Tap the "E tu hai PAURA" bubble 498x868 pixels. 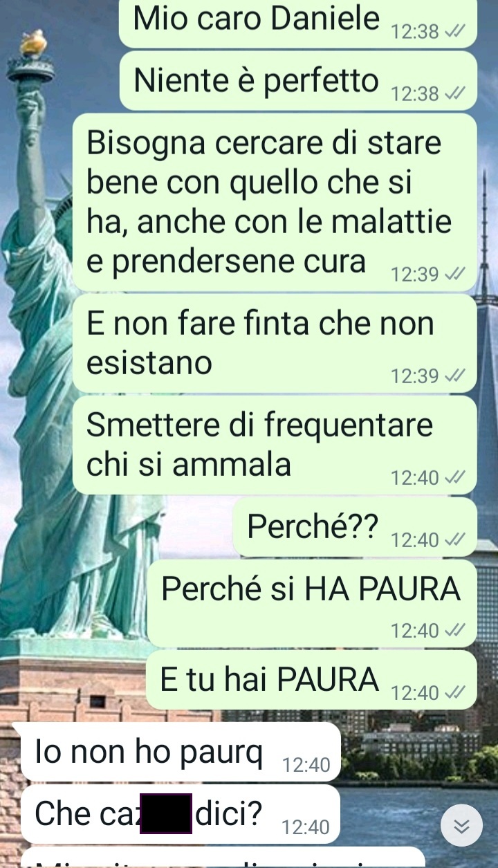click(x=312, y=679)
